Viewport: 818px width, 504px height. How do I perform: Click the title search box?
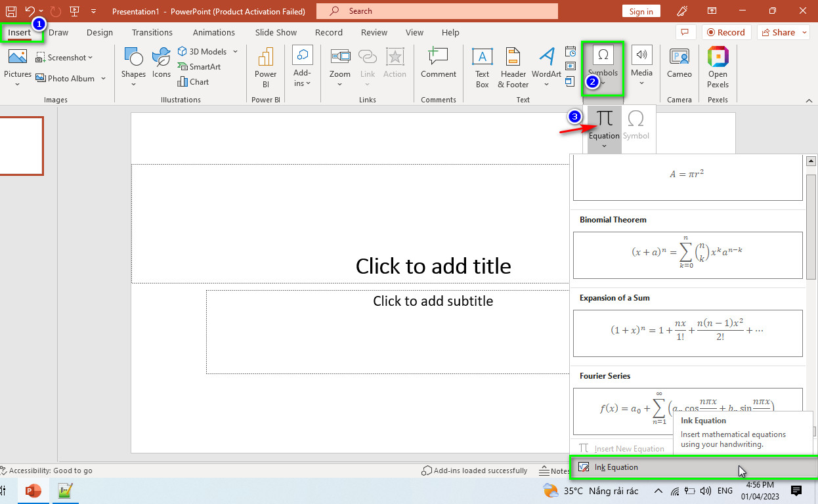437,11
